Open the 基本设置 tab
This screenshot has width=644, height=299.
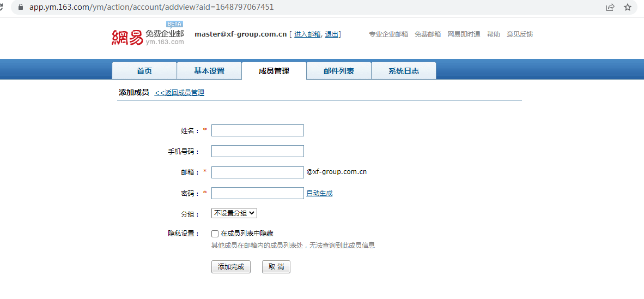(209, 71)
